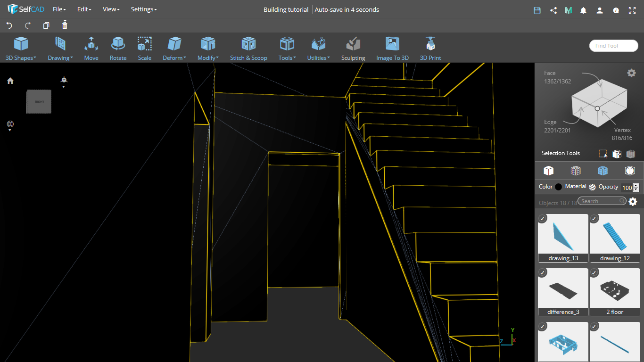Open the MyMiniFactory M icon
The image size is (644, 362).
[x=569, y=10]
